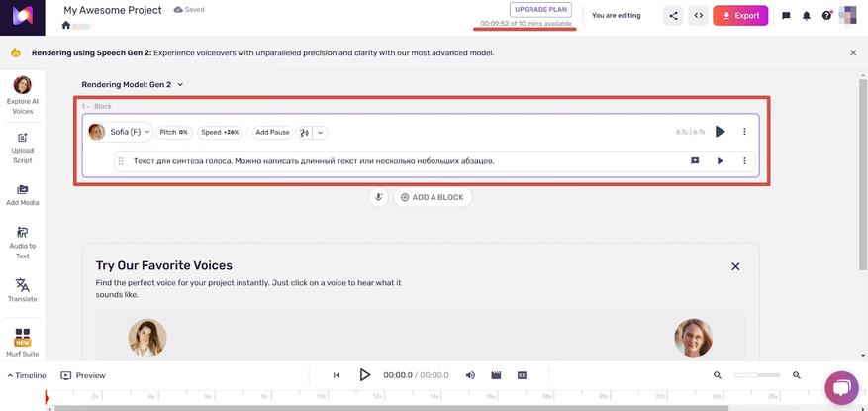Click into the Russian text input
Viewport: 868px width, 411px height.
coord(314,161)
